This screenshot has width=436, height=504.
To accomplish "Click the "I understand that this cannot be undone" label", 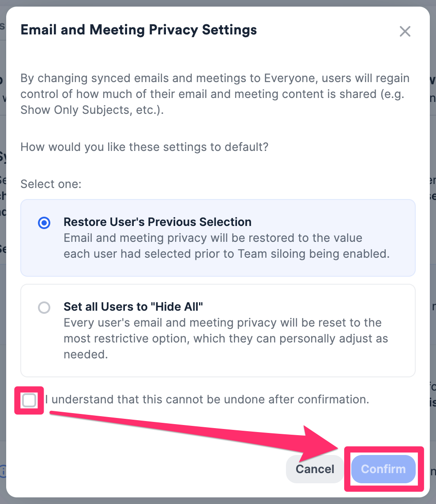I will 207,400.
